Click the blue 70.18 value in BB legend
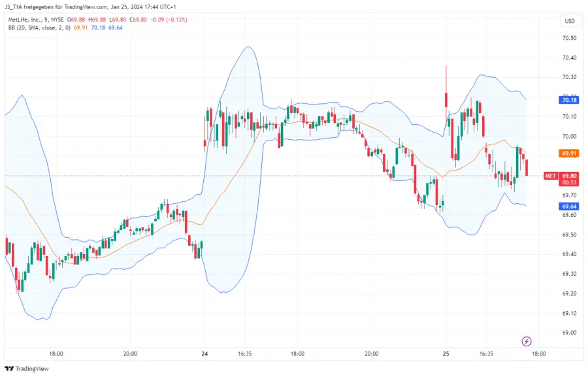Screen dimensions: 588x377 point(99,28)
